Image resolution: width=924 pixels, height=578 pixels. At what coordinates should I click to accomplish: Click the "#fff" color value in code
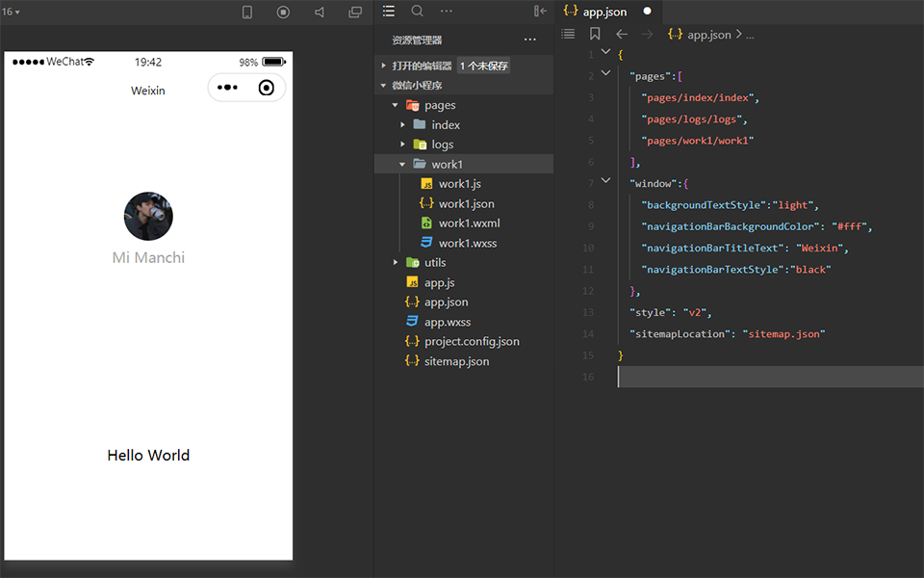849,226
